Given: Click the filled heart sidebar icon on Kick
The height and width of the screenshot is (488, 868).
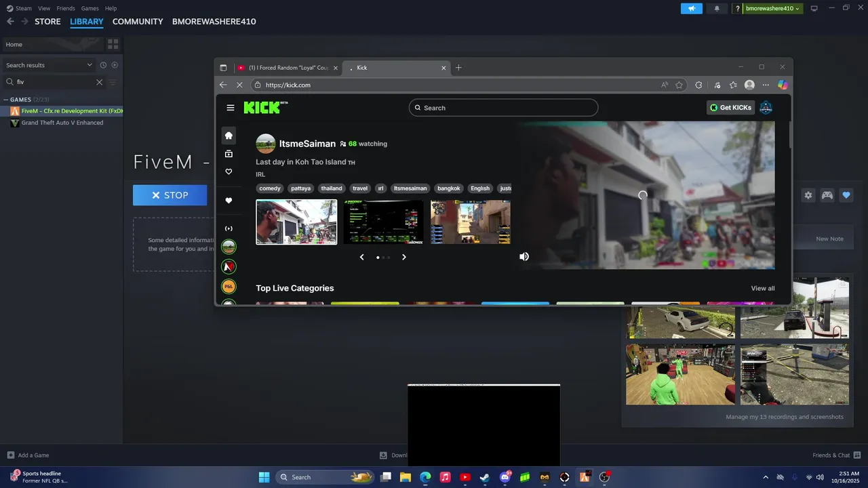Looking at the screenshot, I should pyautogui.click(x=229, y=201).
